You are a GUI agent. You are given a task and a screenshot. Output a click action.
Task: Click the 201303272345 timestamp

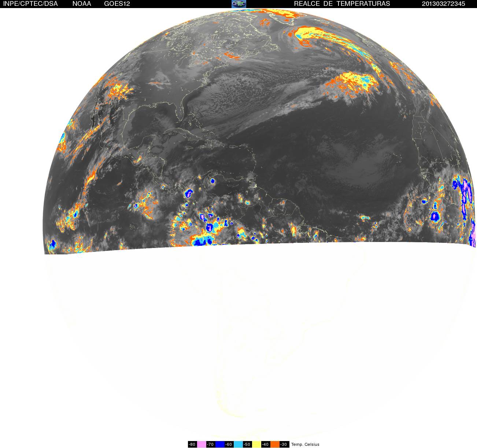point(444,4)
